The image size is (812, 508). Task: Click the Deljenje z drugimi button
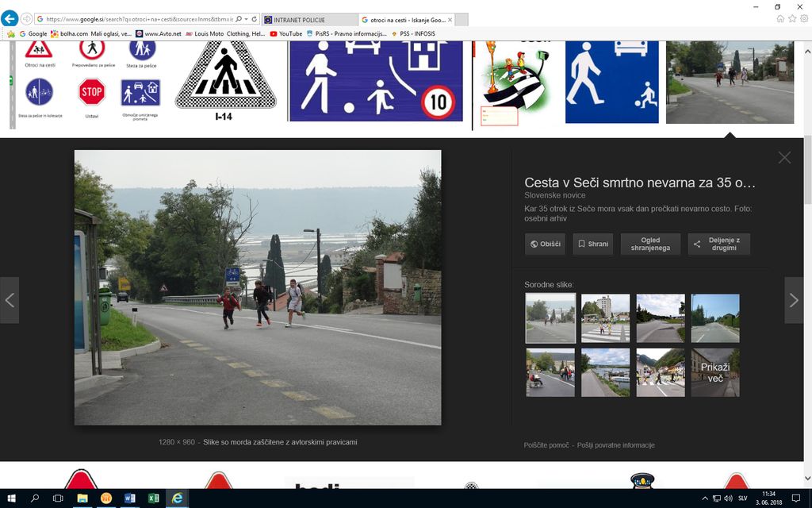pyautogui.click(x=718, y=244)
